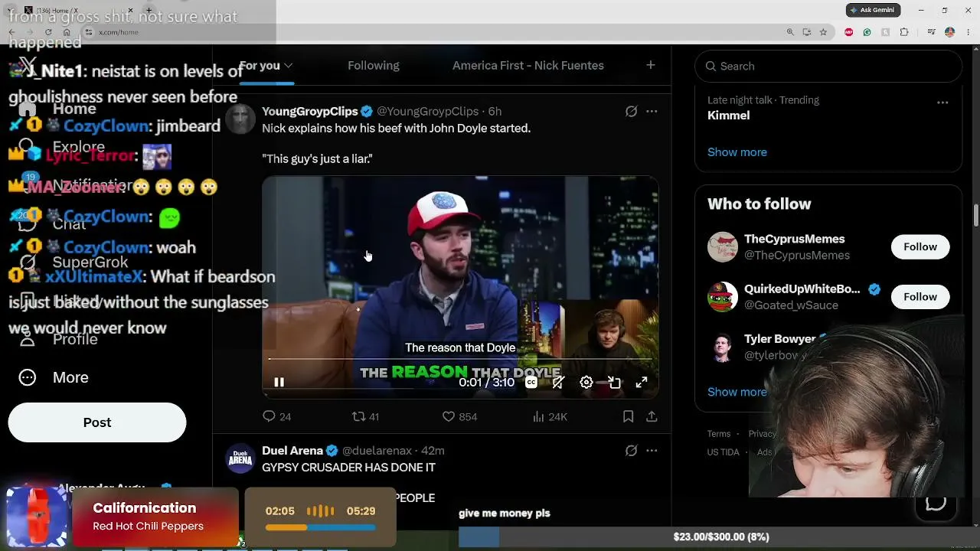This screenshot has height=551, width=980.
Task: View site information icon in address bar
Action: click(89, 32)
